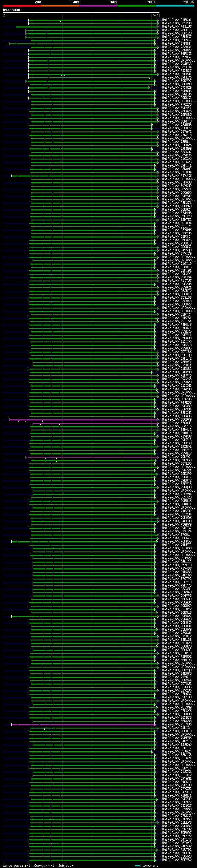197x868 pixels.
Task: Click the magenta alignment bar for Q9LY64
Action: (x=92, y=457)
